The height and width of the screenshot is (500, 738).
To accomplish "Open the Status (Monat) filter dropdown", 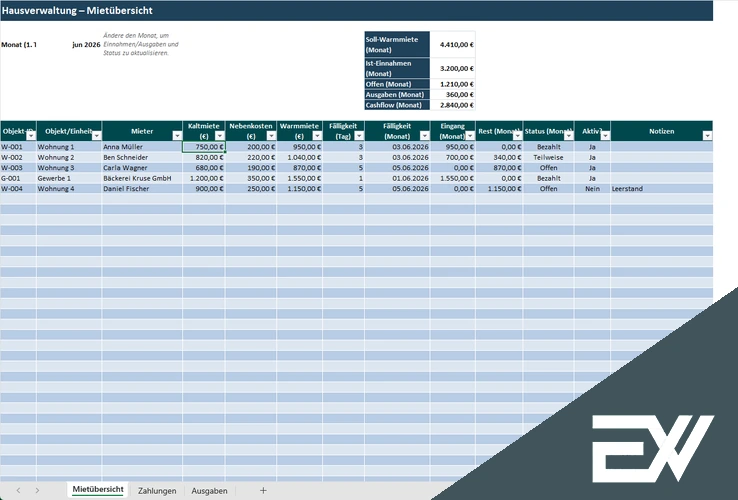I will pos(569,136).
